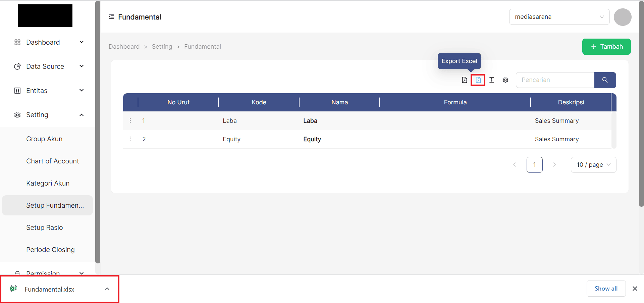Open the table column settings gear icon
The height and width of the screenshot is (303, 644).
click(x=505, y=80)
